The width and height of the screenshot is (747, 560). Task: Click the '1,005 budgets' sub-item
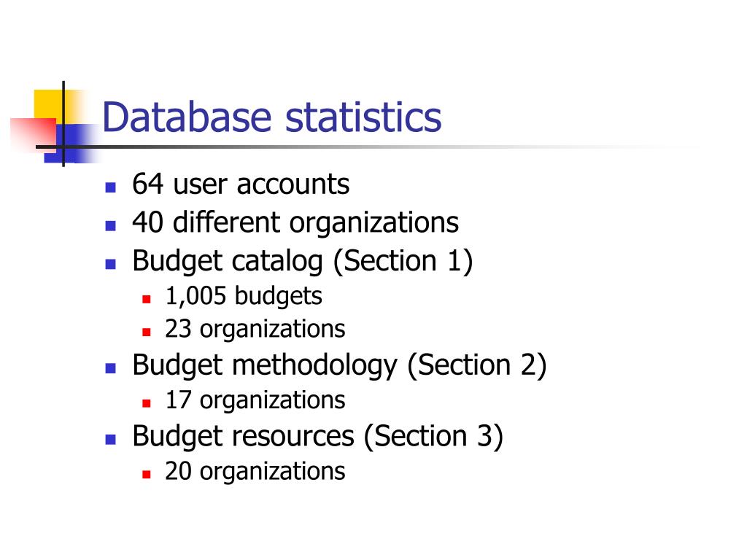click(244, 296)
